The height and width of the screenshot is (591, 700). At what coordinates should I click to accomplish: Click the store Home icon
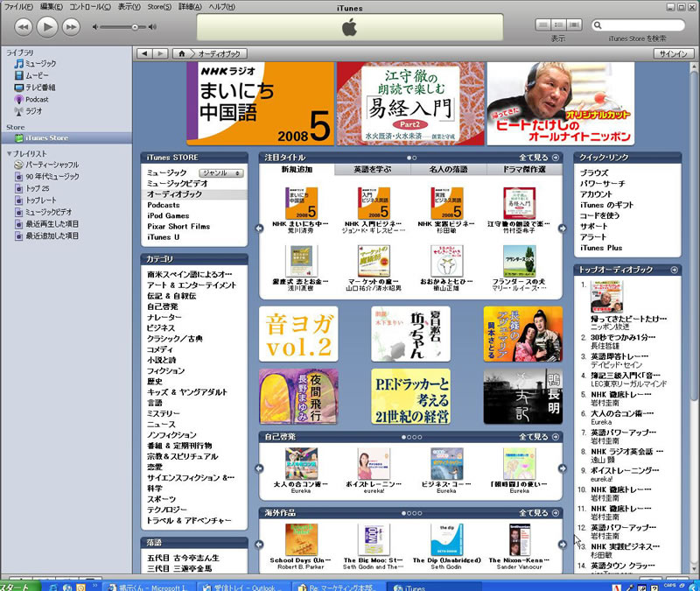click(181, 53)
